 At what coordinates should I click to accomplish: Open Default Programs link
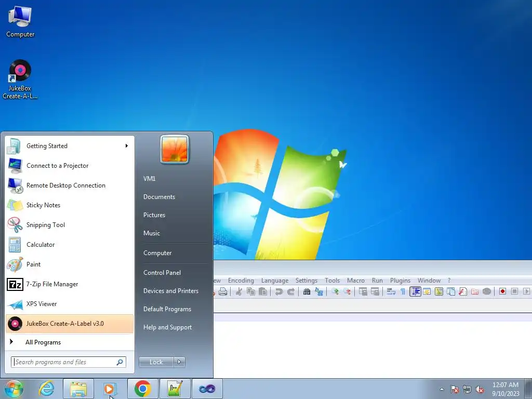pos(167,309)
